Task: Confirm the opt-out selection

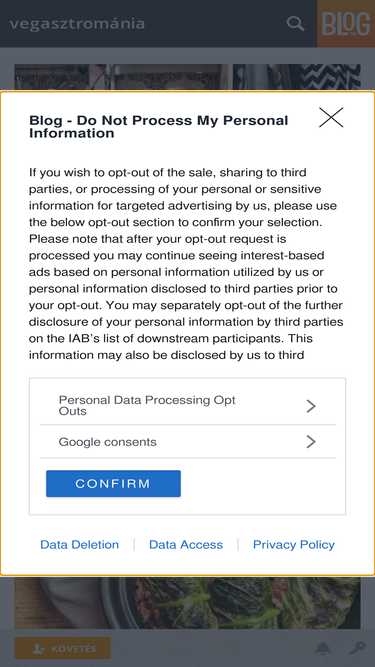Action: 113,483
